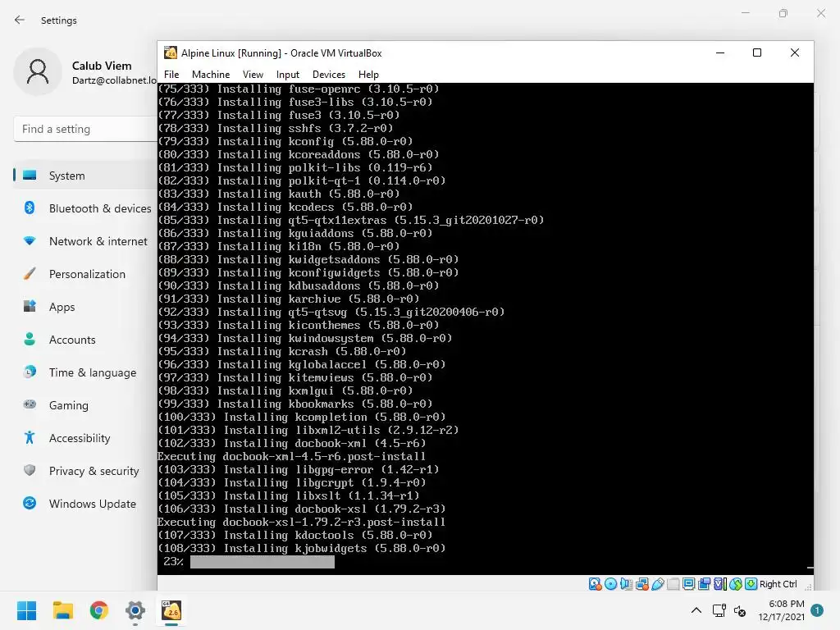Click the shared folders indicator icon
The height and width of the screenshot is (630, 840).
[673, 584]
